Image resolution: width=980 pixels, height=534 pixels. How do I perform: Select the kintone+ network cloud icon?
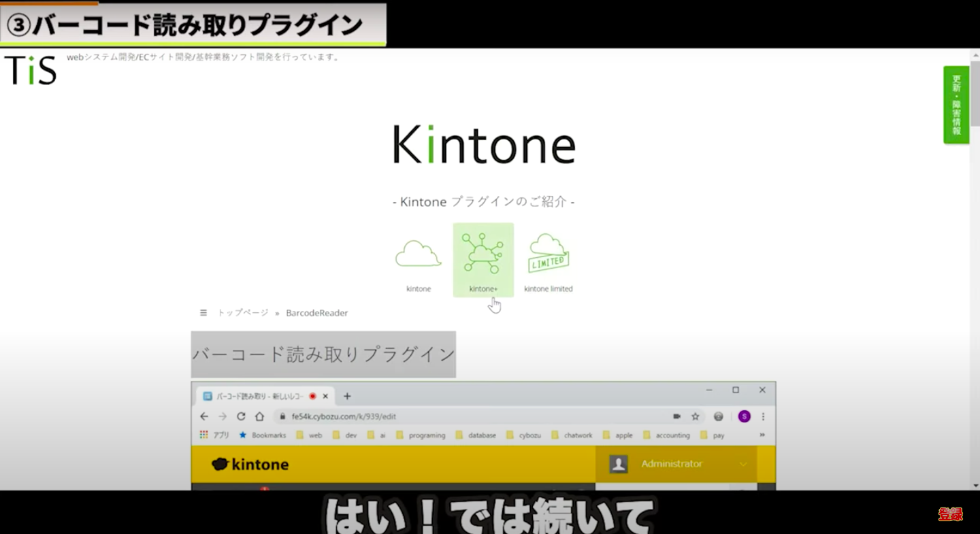click(x=483, y=254)
